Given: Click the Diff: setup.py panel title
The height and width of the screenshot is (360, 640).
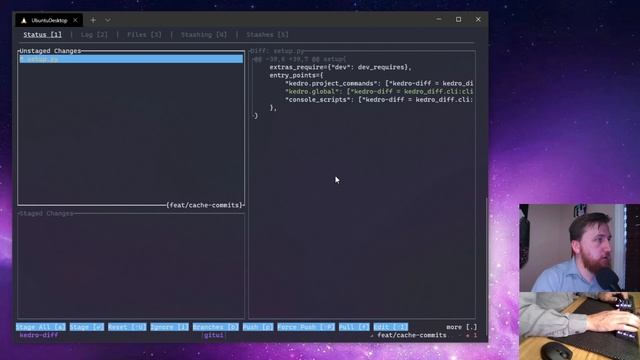Looking at the screenshot, I should [x=277, y=51].
